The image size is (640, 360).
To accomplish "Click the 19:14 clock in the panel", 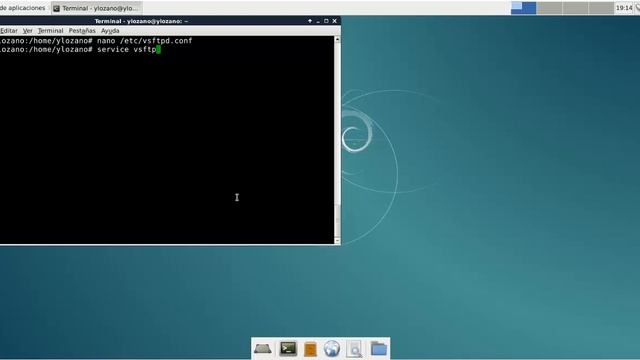I will (624, 8).
